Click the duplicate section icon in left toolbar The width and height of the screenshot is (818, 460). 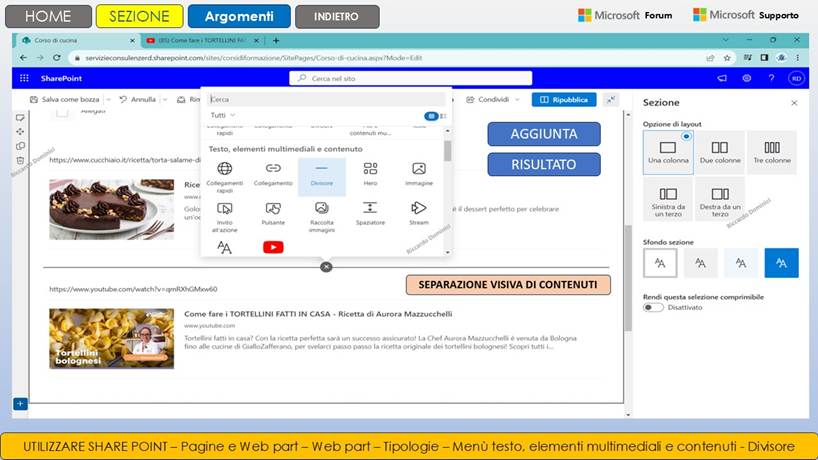pos(20,146)
